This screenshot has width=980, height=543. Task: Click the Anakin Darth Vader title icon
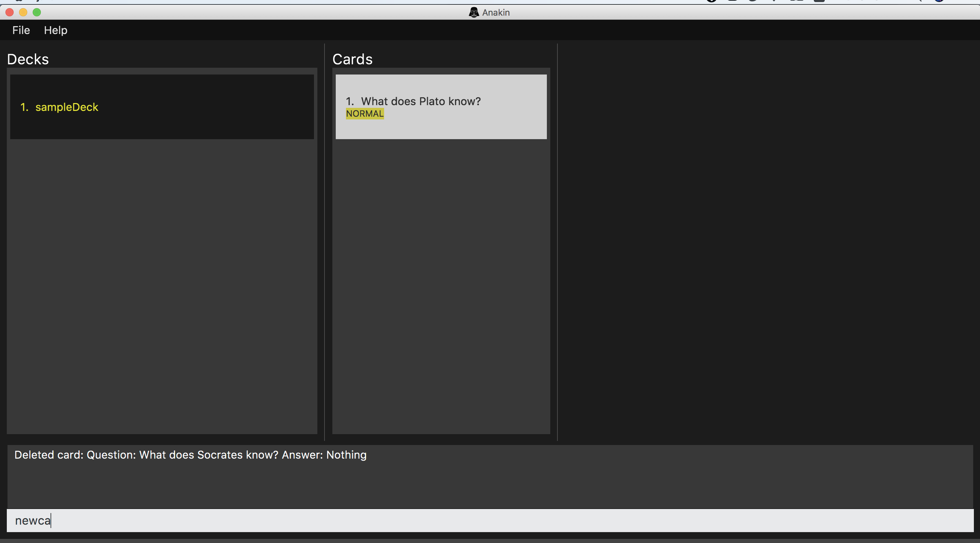tap(473, 12)
